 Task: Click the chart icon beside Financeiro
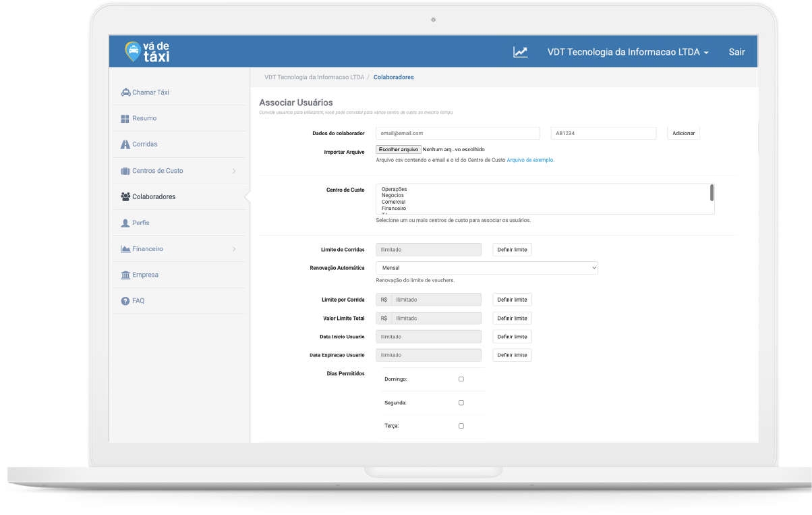pyautogui.click(x=125, y=249)
